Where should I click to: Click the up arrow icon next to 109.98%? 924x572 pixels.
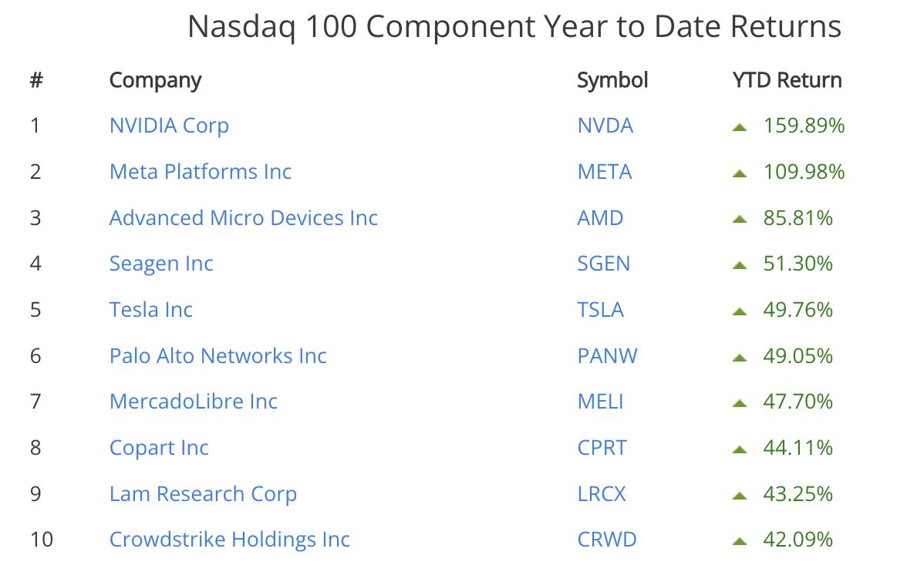click(740, 173)
